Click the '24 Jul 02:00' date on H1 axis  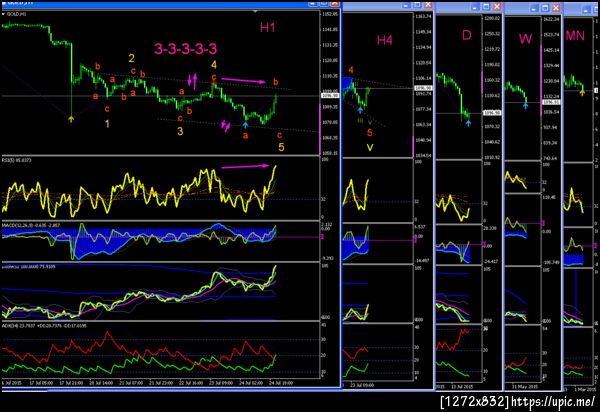[x=251, y=383]
